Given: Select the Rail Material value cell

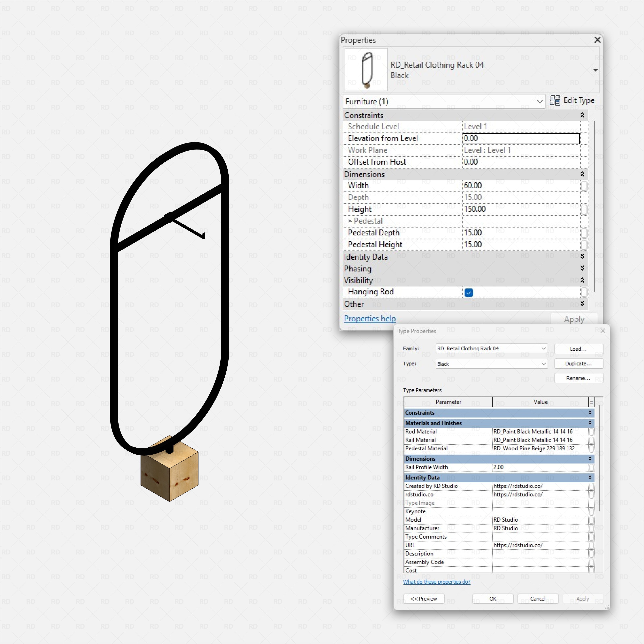Looking at the screenshot, I should 540,440.
